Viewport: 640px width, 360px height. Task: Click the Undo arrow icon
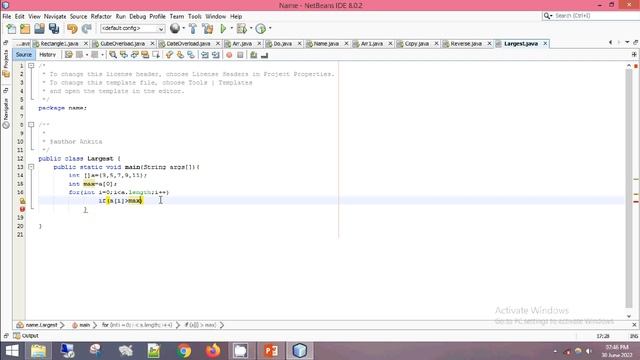[72, 29]
